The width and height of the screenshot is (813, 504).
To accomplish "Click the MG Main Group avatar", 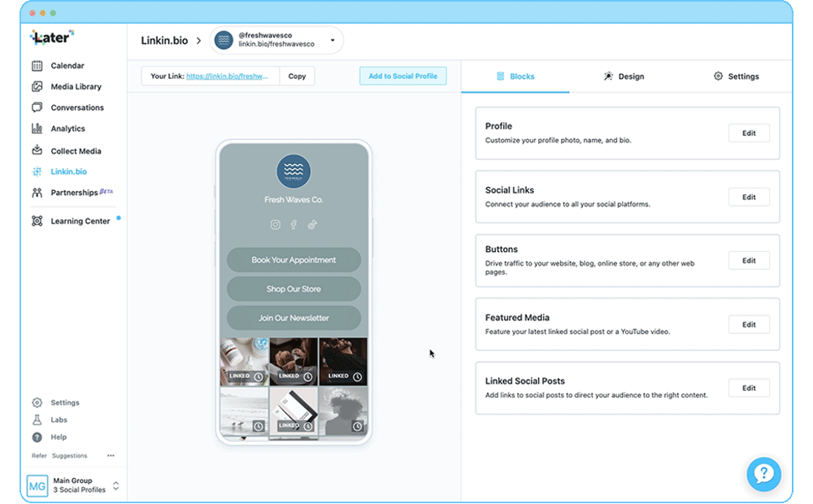I will pyautogui.click(x=37, y=486).
